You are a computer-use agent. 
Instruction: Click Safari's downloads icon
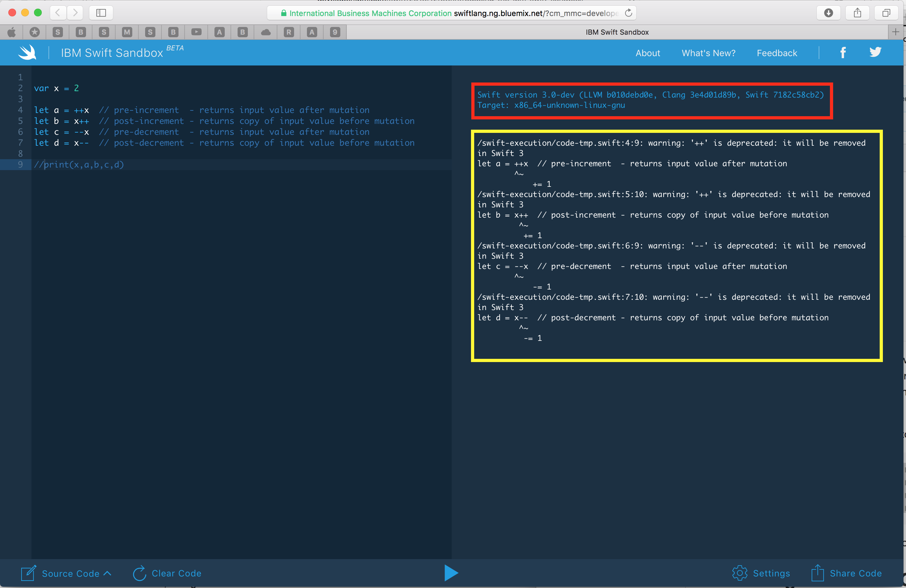pyautogui.click(x=828, y=13)
